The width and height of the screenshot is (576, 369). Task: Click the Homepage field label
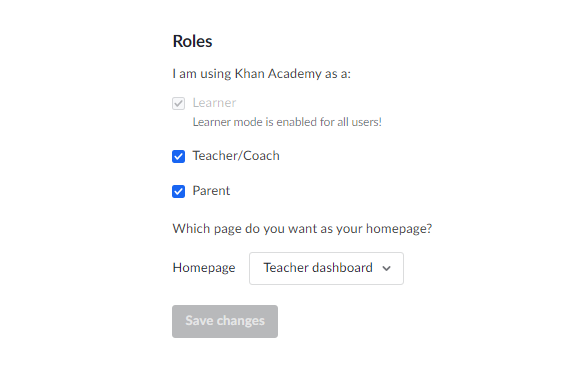[x=204, y=268]
